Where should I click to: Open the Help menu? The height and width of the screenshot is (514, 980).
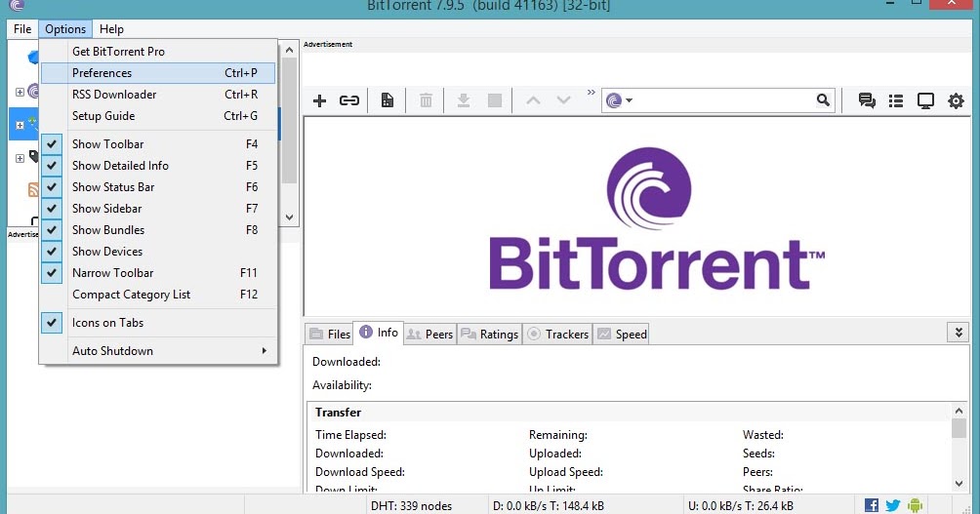click(x=111, y=29)
